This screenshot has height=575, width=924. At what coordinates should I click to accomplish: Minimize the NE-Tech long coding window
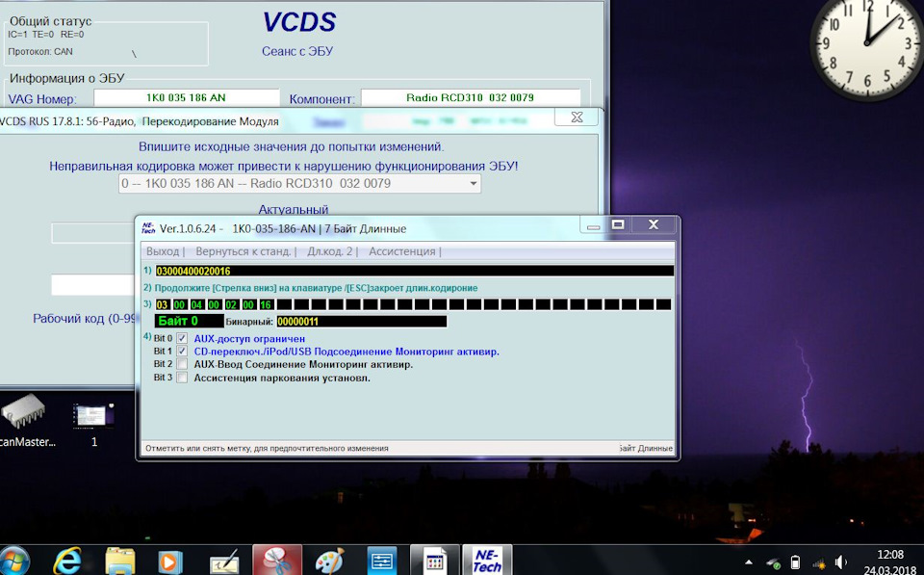pos(594,224)
